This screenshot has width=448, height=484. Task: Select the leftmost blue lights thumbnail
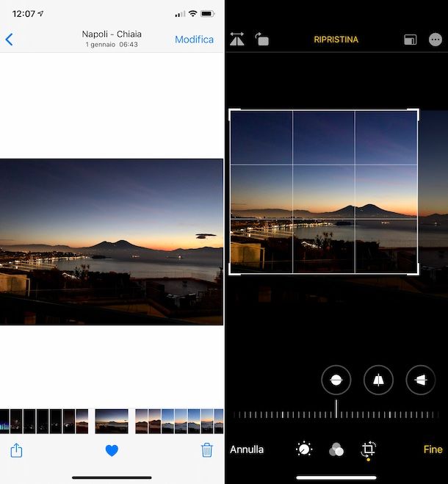(4, 422)
